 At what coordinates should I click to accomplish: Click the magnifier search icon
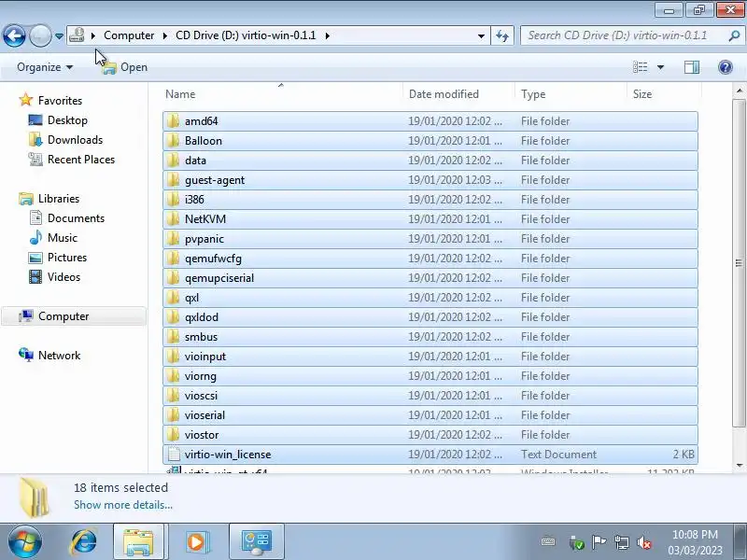point(734,35)
